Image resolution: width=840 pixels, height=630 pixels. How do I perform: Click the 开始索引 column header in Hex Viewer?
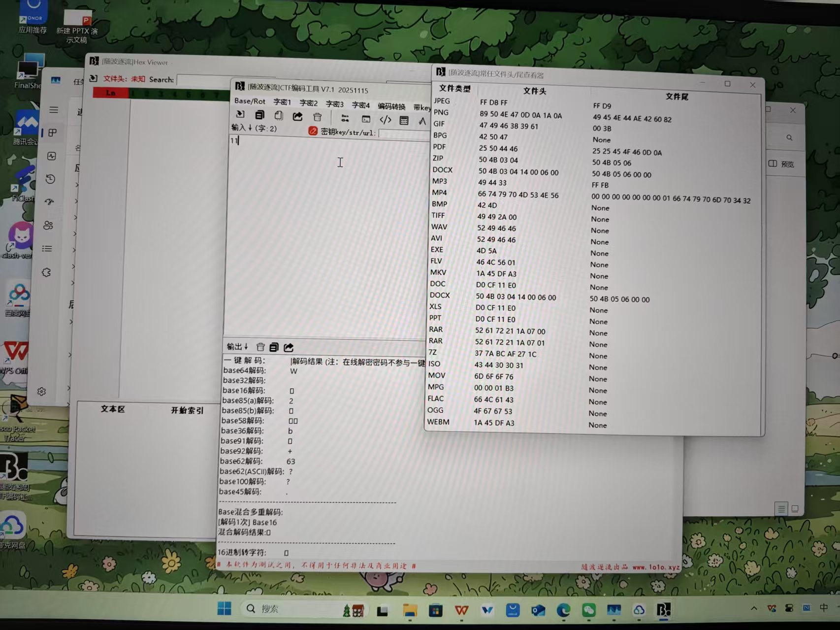(x=187, y=410)
